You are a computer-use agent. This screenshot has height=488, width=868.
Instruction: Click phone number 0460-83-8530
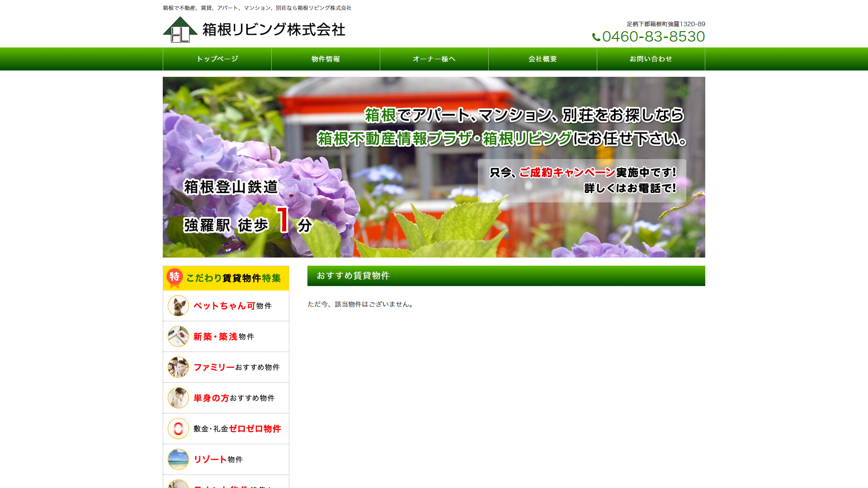[653, 37]
